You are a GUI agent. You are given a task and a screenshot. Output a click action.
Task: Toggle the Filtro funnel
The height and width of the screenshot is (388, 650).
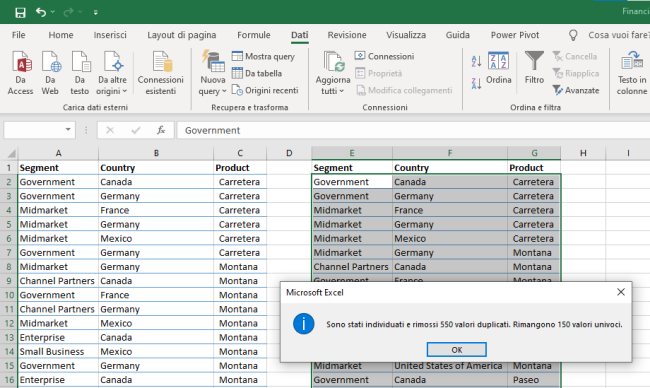[534, 68]
